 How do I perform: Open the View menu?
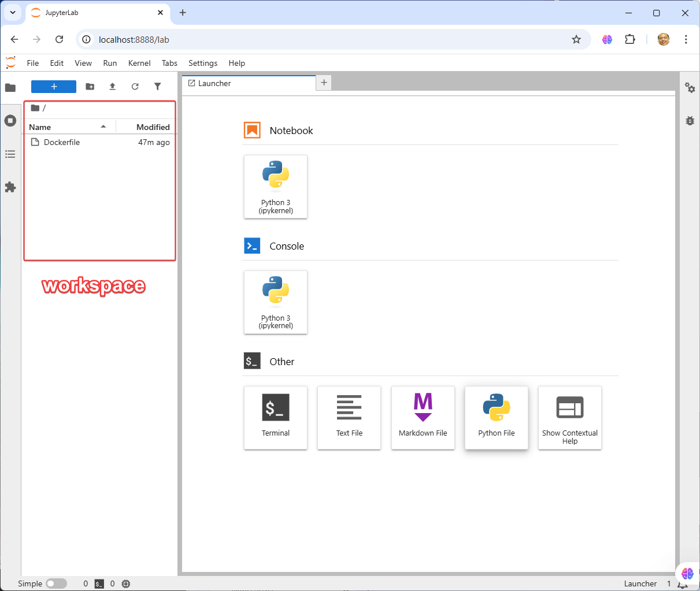(x=83, y=63)
